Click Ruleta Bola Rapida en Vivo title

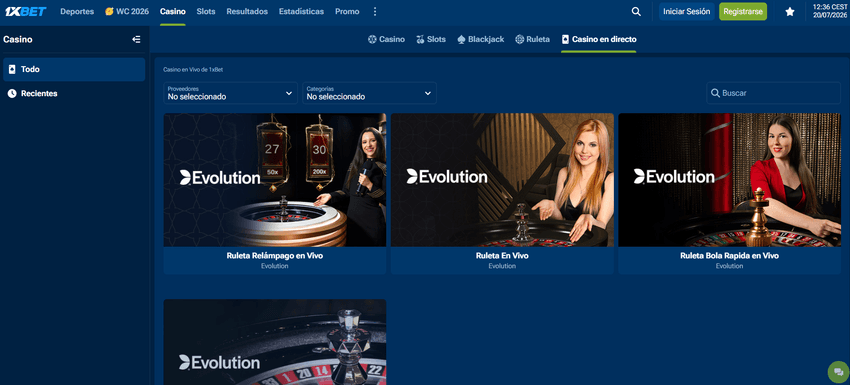[730, 255]
